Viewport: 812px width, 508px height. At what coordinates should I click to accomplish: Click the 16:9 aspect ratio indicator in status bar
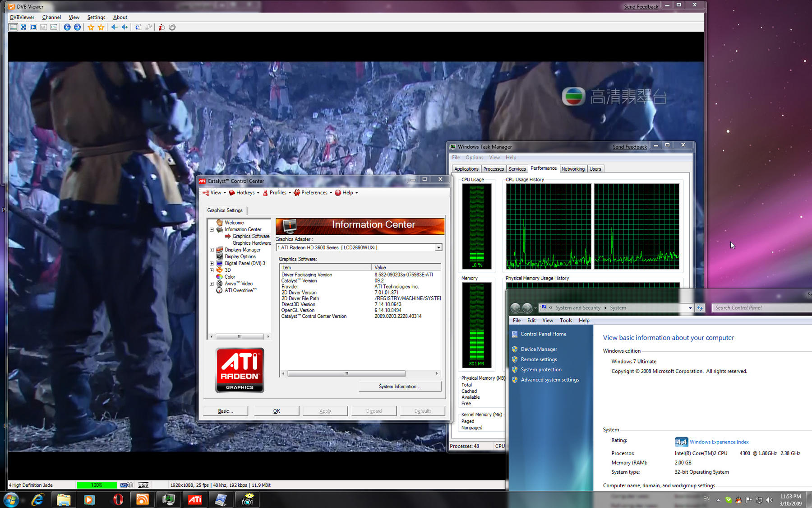coord(143,485)
